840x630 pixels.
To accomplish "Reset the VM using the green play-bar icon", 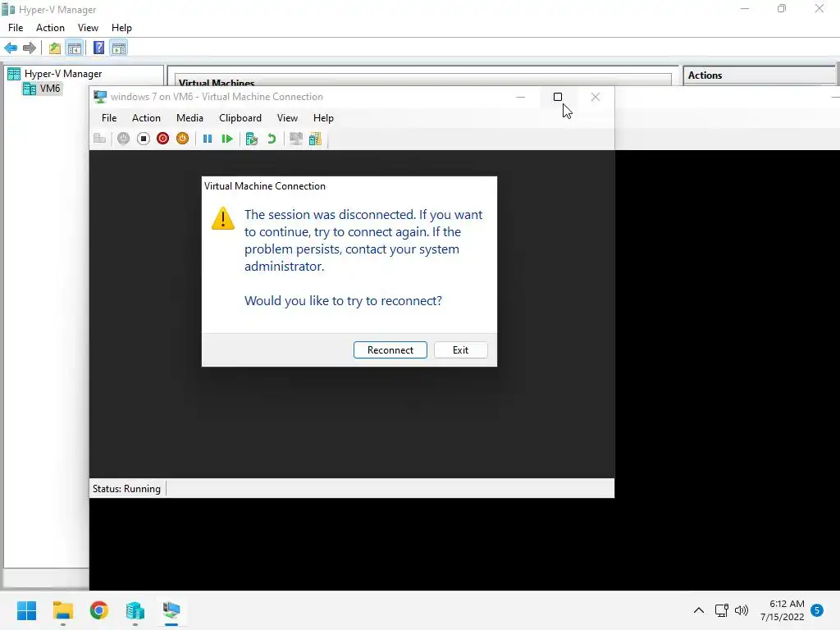I will (x=227, y=139).
